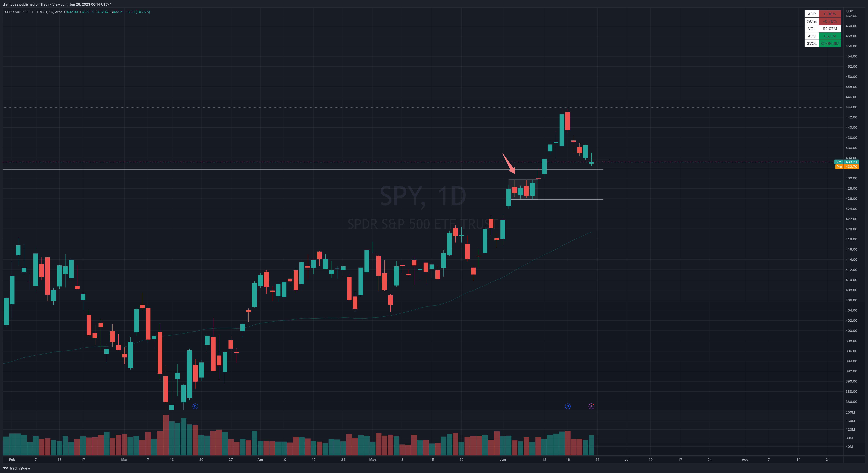Click the VOL 92.07M table cell
Viewport: 868px width, 473px height.
830,29
